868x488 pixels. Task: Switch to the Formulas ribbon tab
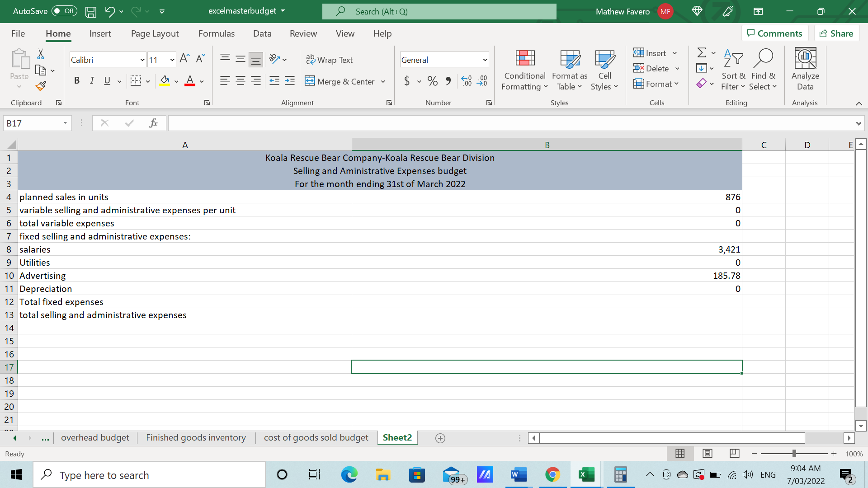(x=217, y=33)
